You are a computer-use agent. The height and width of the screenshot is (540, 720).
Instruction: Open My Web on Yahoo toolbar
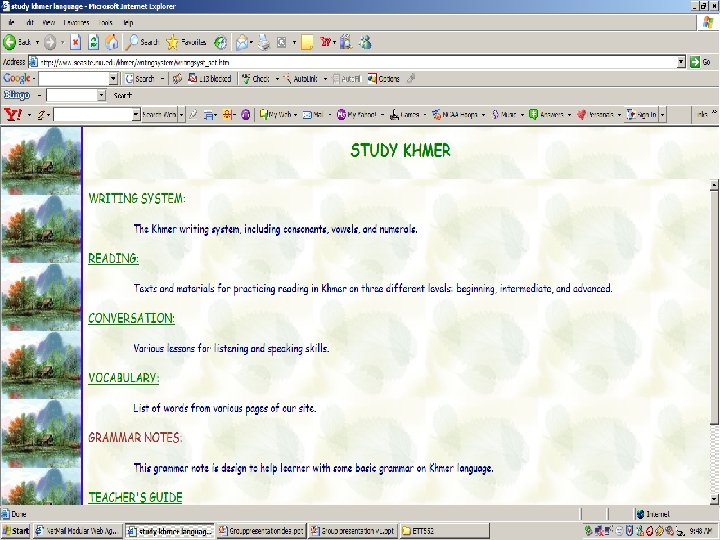(276, 115)
